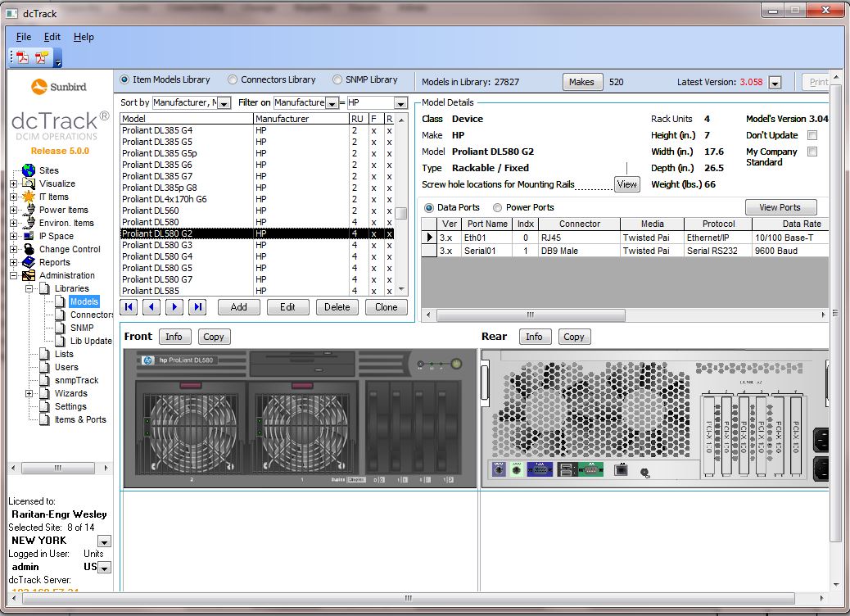850x616 pixels.
Task: Click the second PDF toolbar icon
Action: coord(41,57)
